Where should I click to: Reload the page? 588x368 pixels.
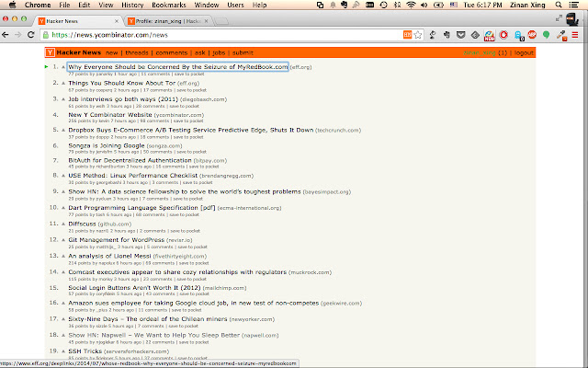point(31,35)
